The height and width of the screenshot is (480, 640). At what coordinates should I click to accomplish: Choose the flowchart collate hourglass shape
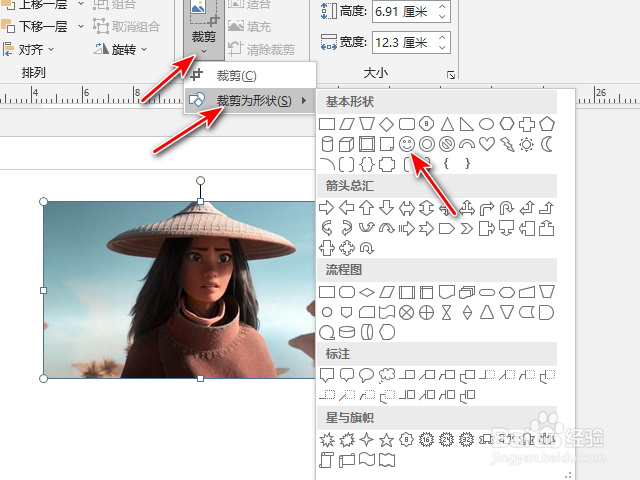pos(447,313)
